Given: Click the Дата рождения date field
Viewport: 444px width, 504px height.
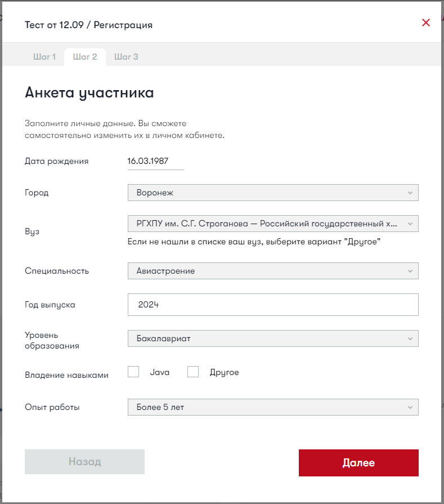Looking at the screenshot, I should click(156, 161).
